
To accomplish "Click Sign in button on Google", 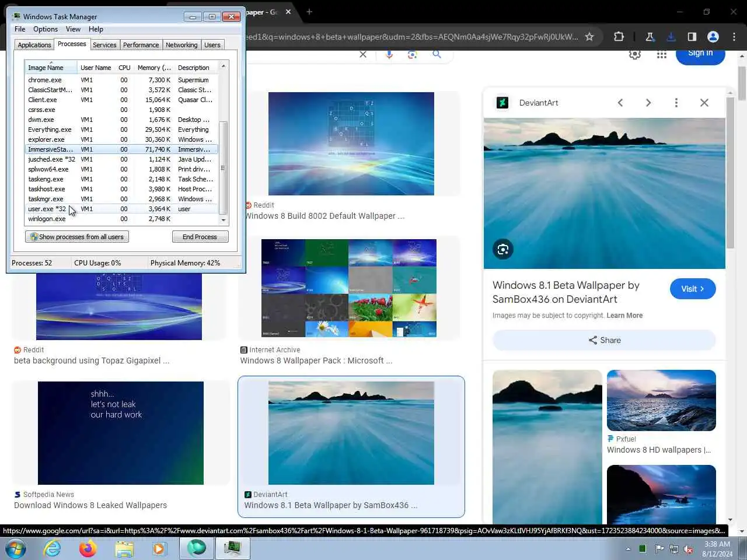I will pyautogui.click(x=700, y=54).
